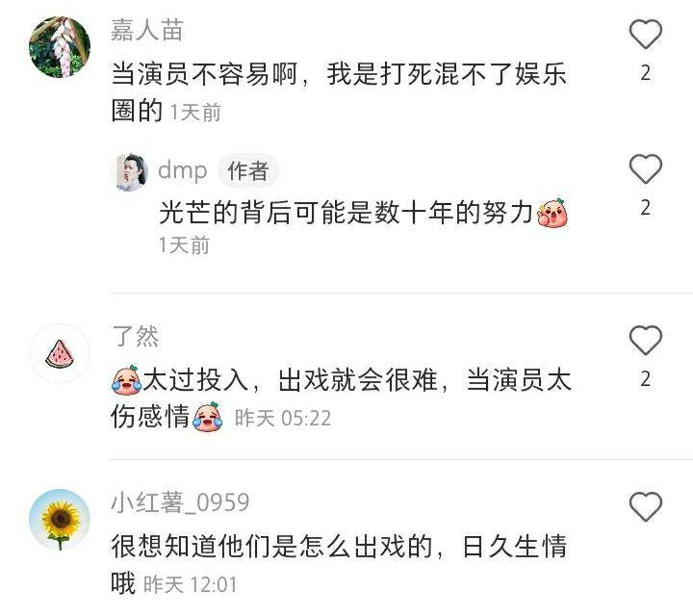Open the 了然 username link
The image size is (693, 616).
[x=135, y=336]
